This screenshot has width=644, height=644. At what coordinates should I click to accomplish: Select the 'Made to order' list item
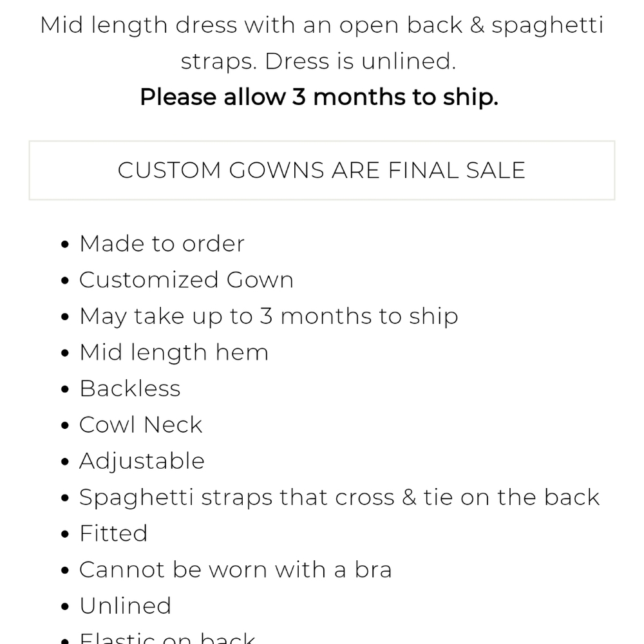point(162,244)
